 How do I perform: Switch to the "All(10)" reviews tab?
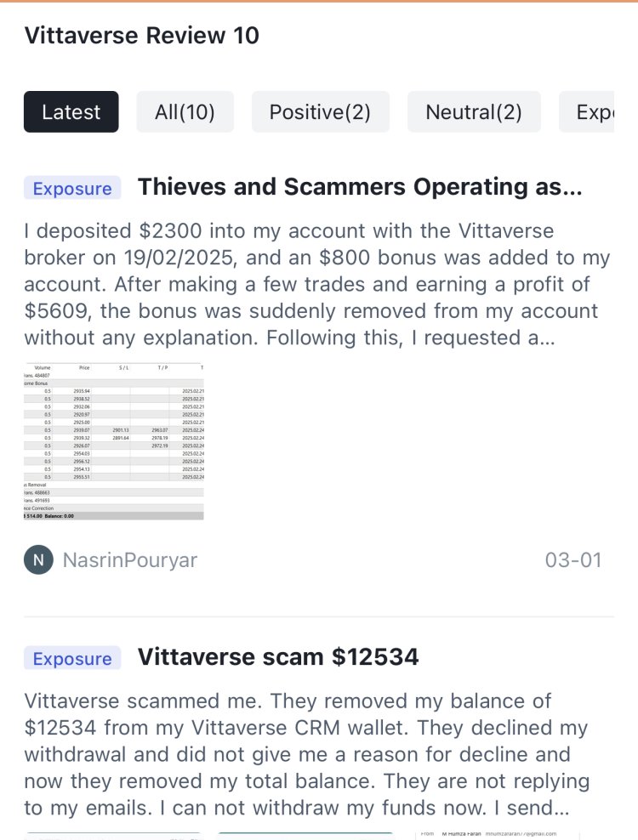pyautogui.click(x=185, y=111)
